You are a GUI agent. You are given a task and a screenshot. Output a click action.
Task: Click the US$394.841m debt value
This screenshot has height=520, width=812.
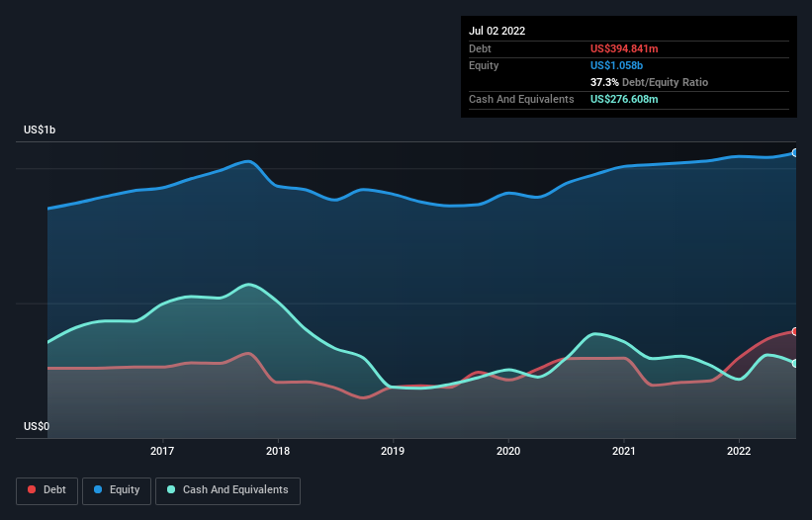[624, 48]
